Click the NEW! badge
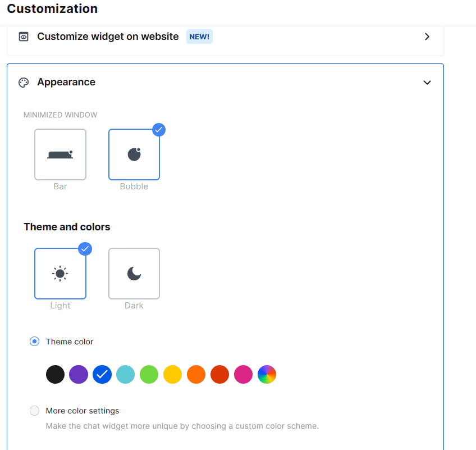Viewport: 476px width, 450px height. 199,37
